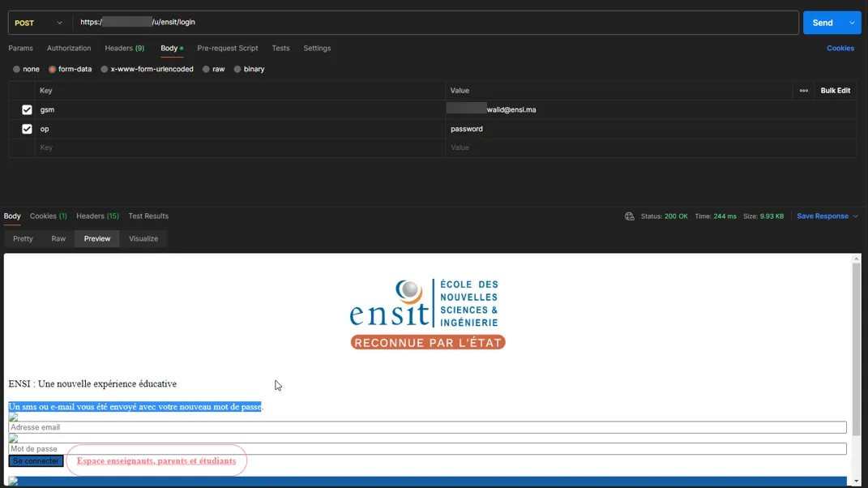Click the network globe icon beside Status

[x=629, y=216]
